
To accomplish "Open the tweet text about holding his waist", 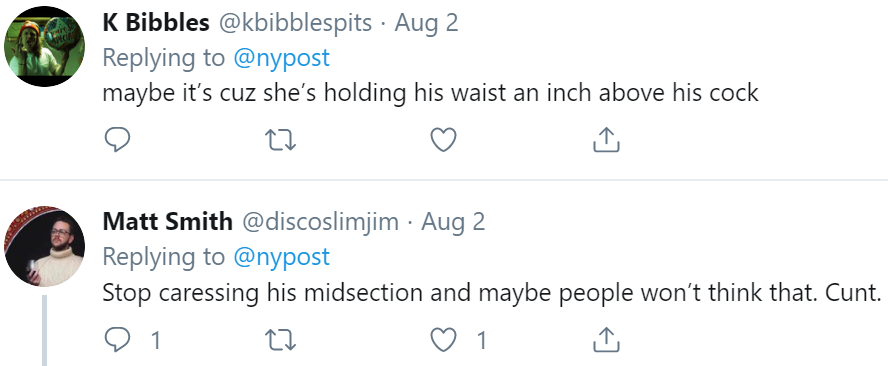I will pos(430,92).
